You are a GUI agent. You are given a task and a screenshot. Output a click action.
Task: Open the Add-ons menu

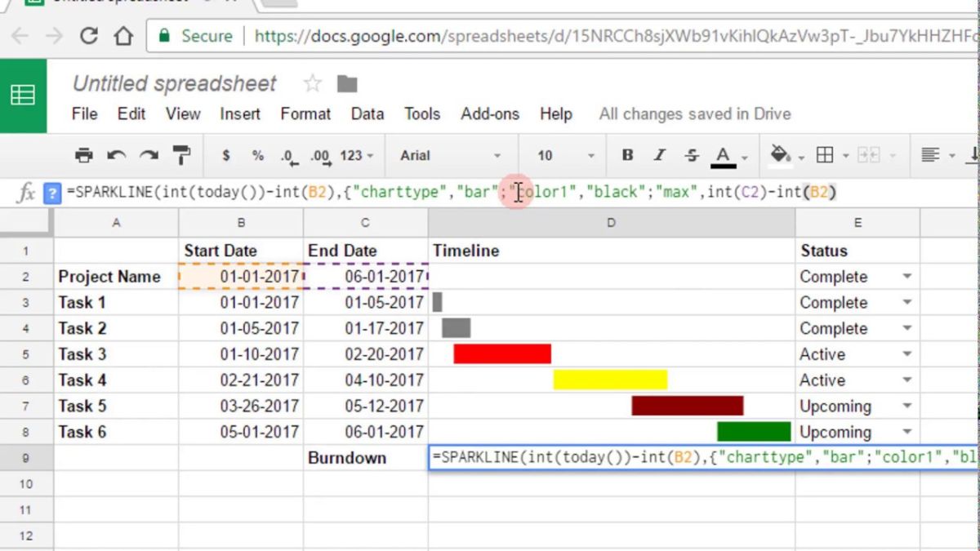tap(489, 114)
